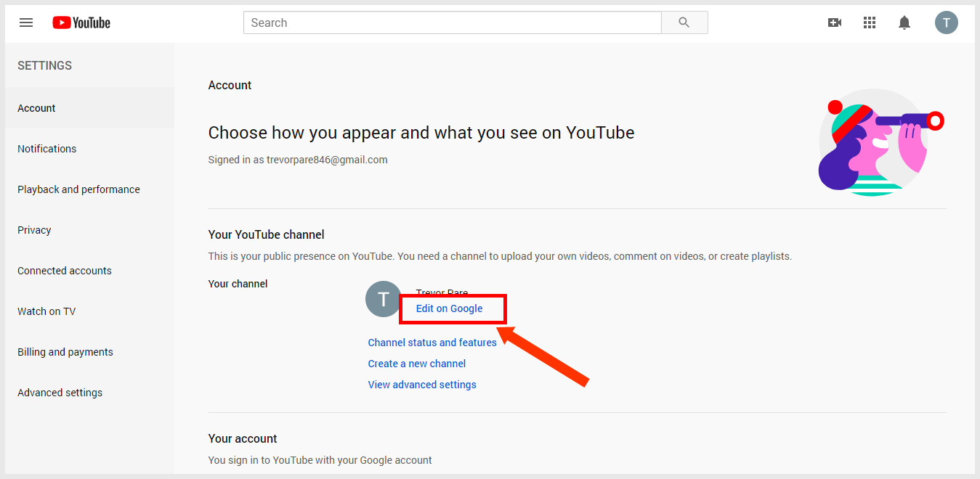980x479 pixels.
Task: Click the Edit on Google link
Action: 449,308
